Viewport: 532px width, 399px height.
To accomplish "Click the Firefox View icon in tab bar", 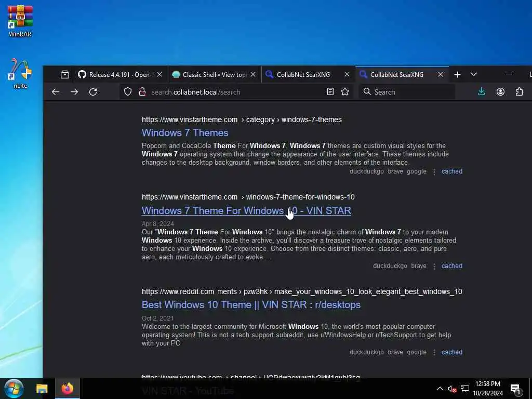I will click(65, 75).
